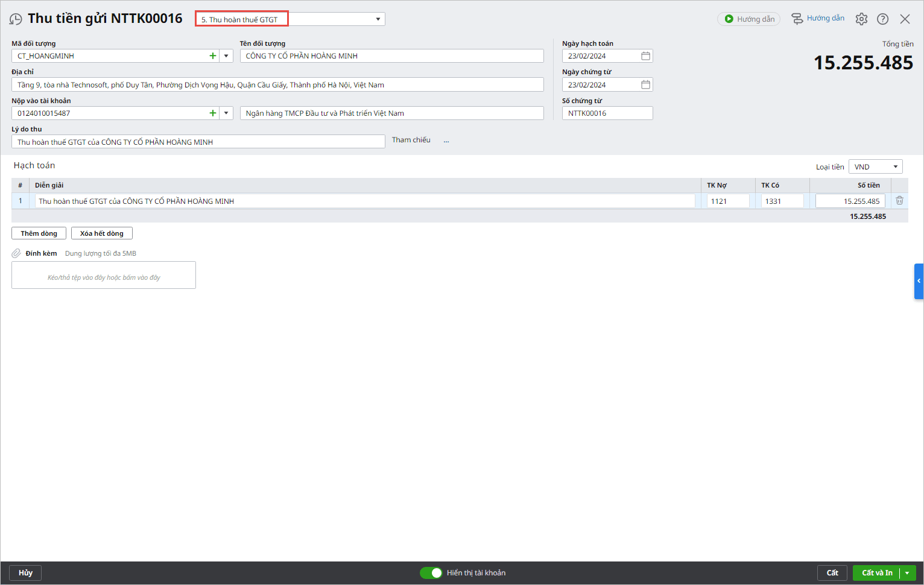The width and height of the screenshot is (924, 585).
Task: Click the workflow Hướng dẫn guide link
Action: click(x=818, y=19)
